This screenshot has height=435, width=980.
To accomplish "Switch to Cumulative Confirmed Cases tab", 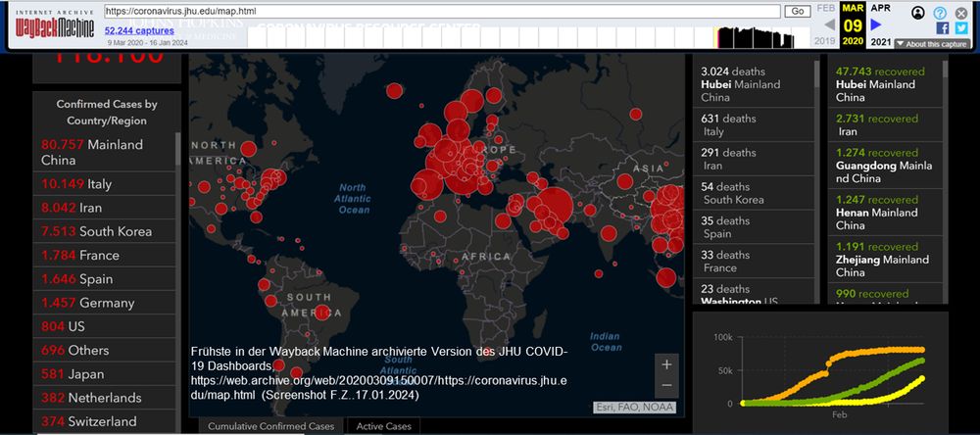I will pos(270,426).
